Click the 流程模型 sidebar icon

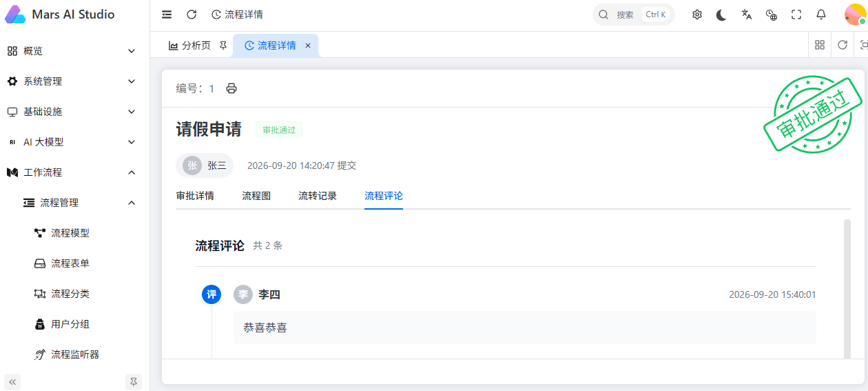(x=40, y=233)
